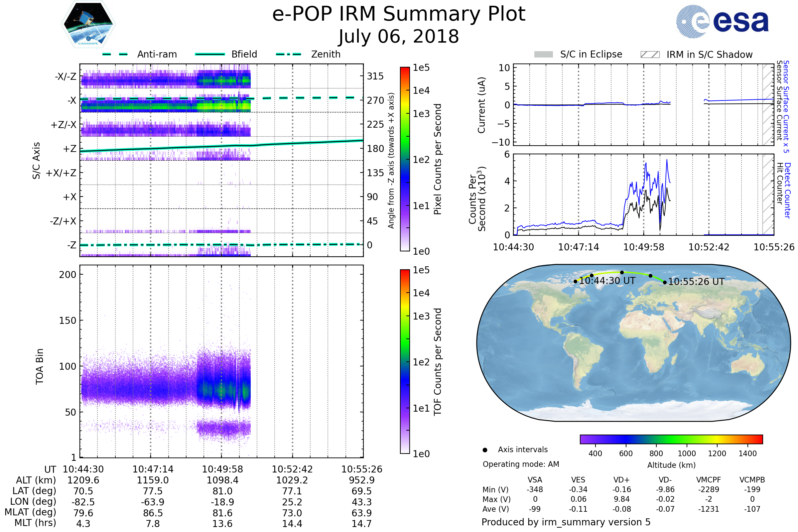Click the Zenith dash-dot legend line
Image resolution: width=798 pixels, height=532 pixels.
(289, 54)
